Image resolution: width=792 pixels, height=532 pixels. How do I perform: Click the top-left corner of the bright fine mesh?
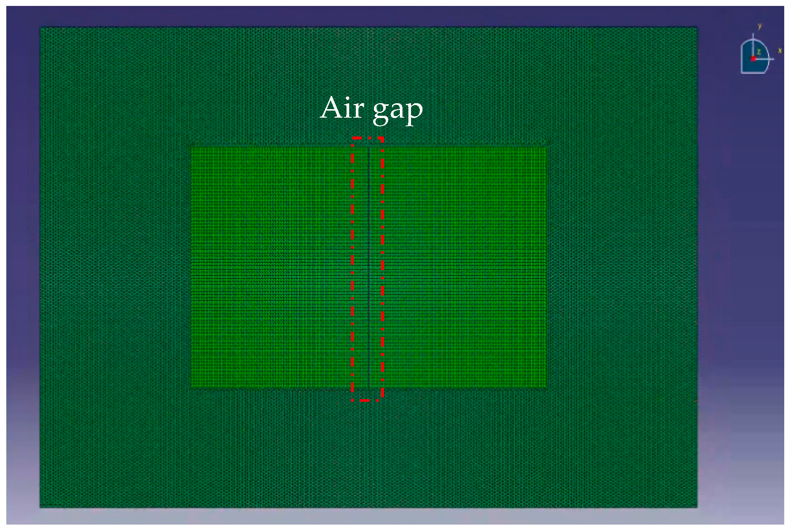pos(191,148)
